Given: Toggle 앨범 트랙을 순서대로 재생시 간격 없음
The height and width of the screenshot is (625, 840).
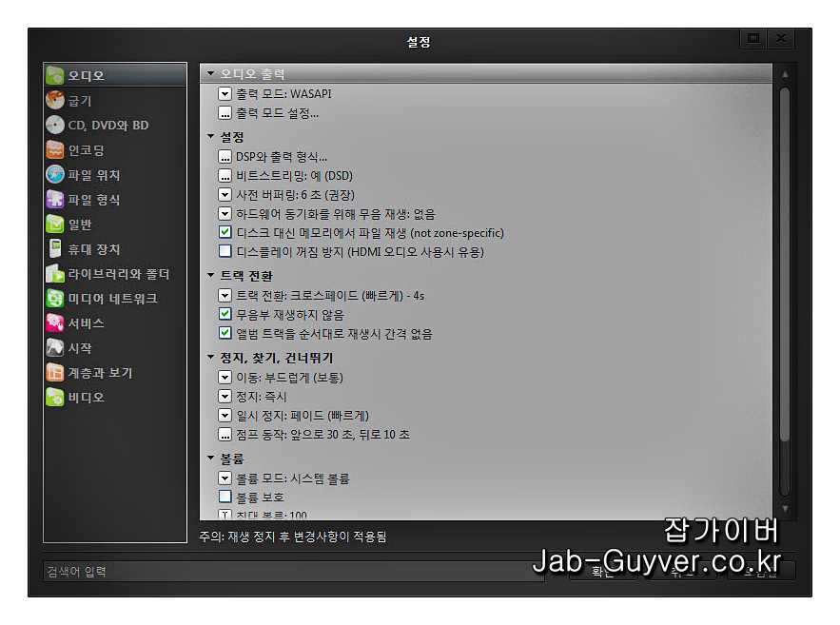Looking at the screenshot, I should (225, 333).
